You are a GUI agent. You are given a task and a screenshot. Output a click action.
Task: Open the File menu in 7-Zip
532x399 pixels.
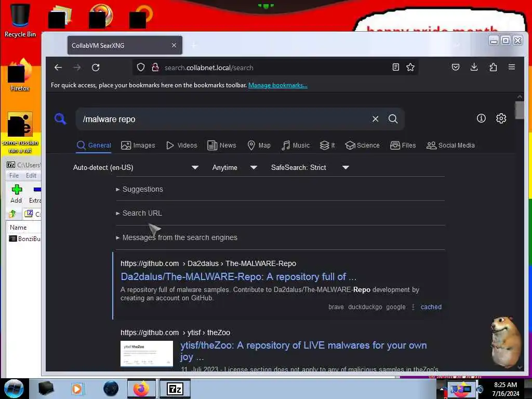14,176
